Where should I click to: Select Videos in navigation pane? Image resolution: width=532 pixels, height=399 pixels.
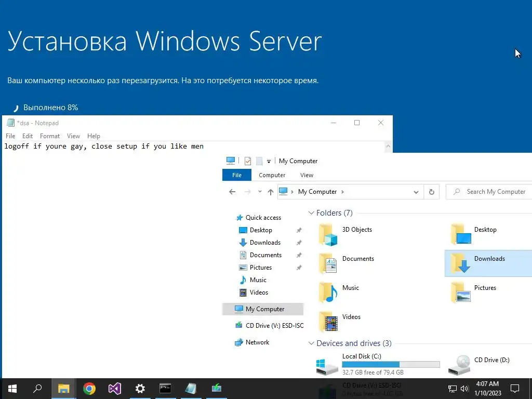click(259, 292)
